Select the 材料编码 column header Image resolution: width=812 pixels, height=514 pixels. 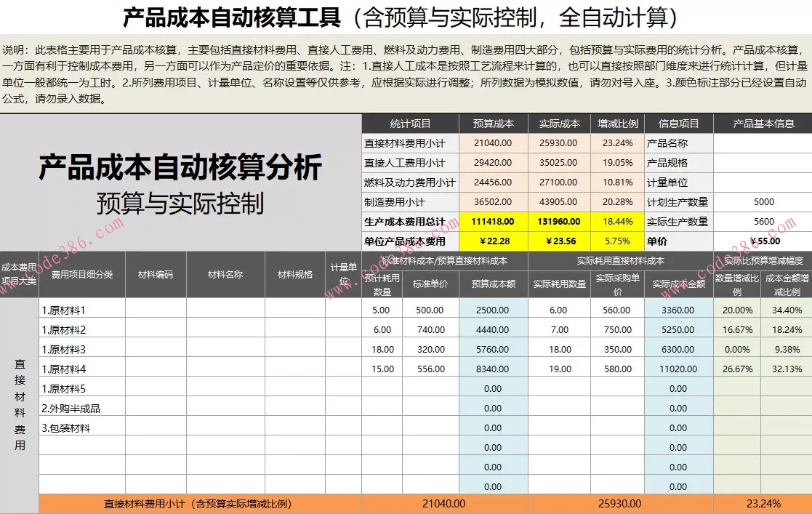pyautogui.click(x=156, y=275)
